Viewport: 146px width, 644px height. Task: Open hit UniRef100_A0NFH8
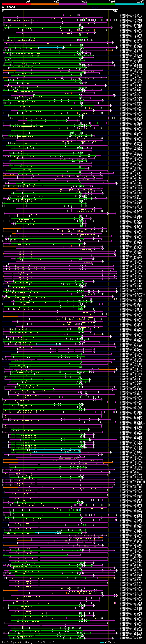pos(131,20)
